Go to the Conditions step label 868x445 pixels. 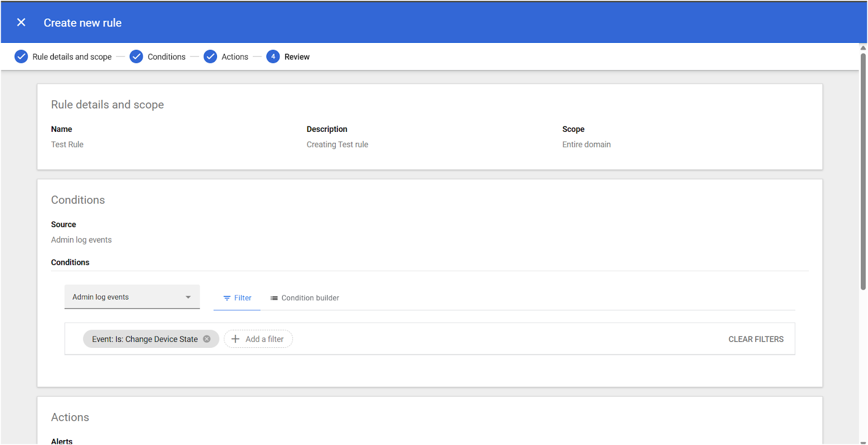tap(167, 56)
